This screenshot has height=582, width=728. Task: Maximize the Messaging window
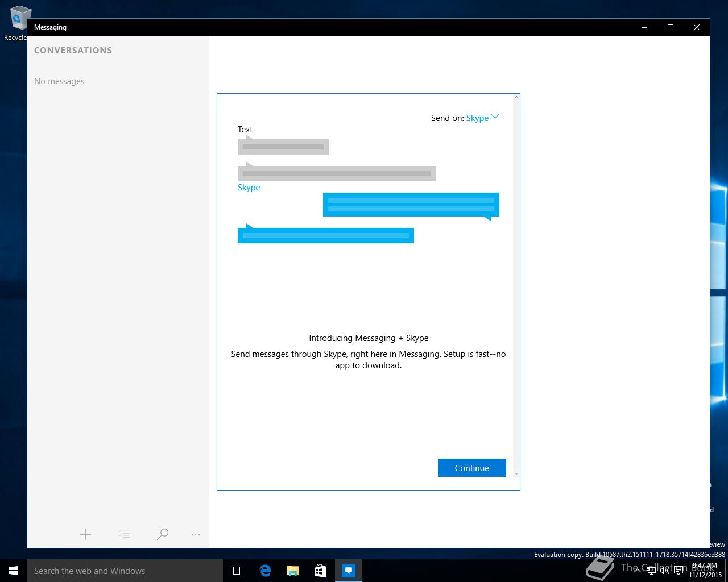point(671,27)
